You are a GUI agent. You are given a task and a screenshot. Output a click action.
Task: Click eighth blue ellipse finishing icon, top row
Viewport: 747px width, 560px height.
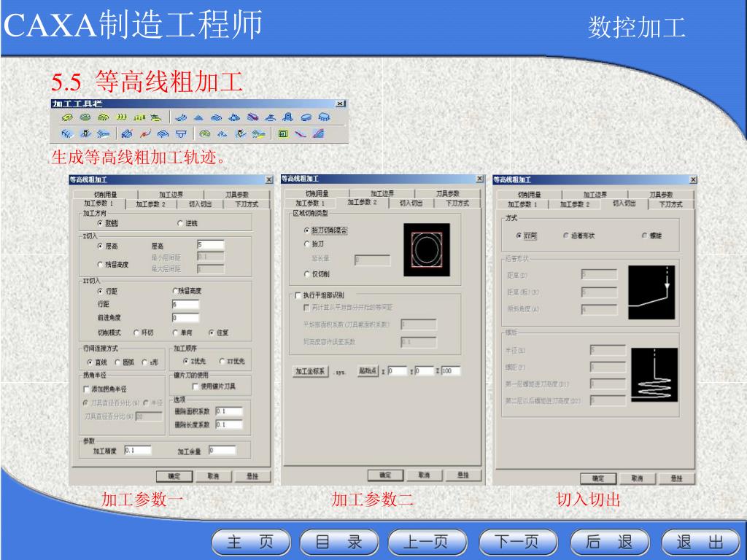306,117
